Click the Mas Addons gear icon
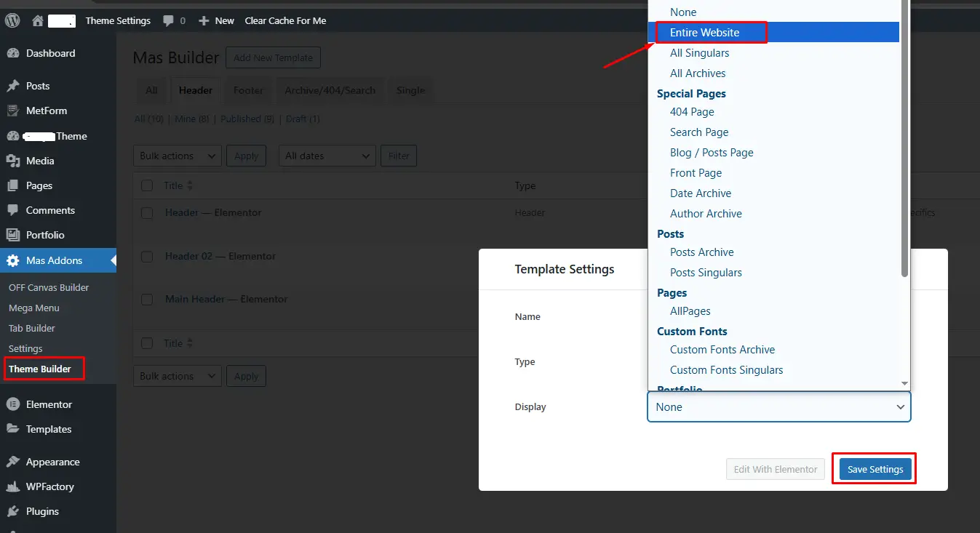The image size is (980, 533). pos(12,260)
